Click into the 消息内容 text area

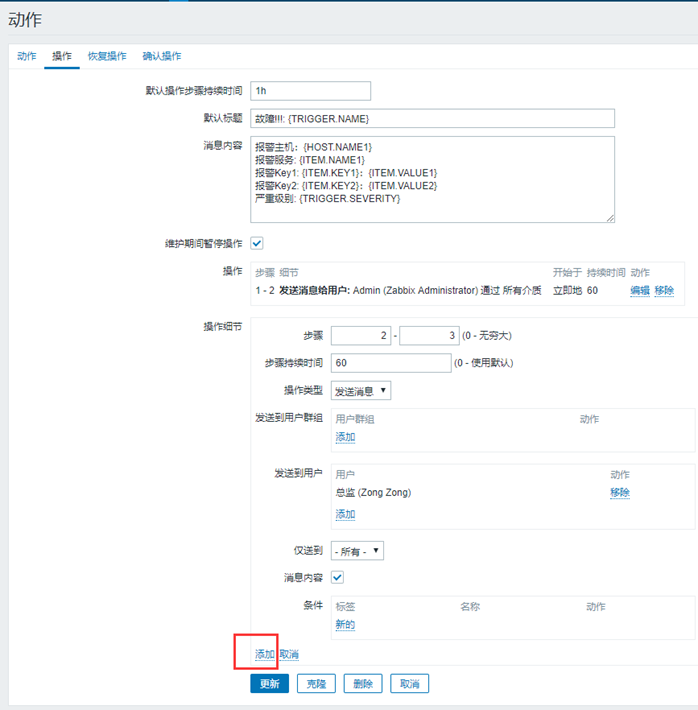click(432, 179)
